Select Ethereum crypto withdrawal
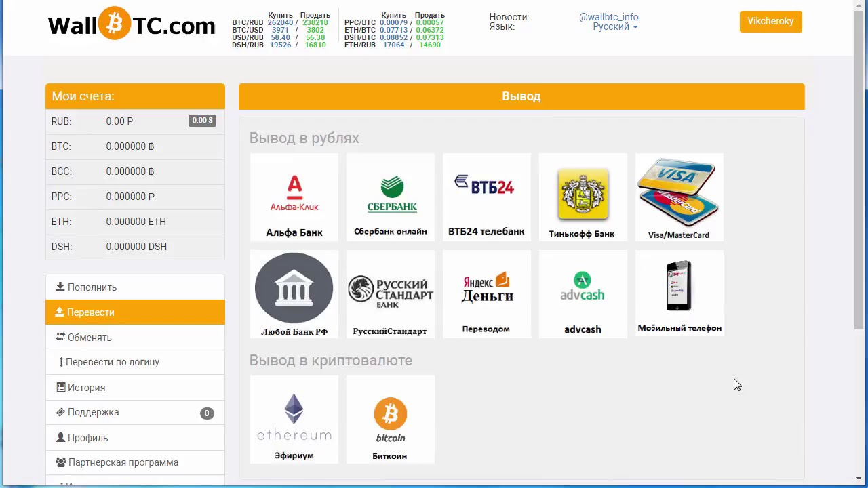868x488 pixels. pos(294,420)
